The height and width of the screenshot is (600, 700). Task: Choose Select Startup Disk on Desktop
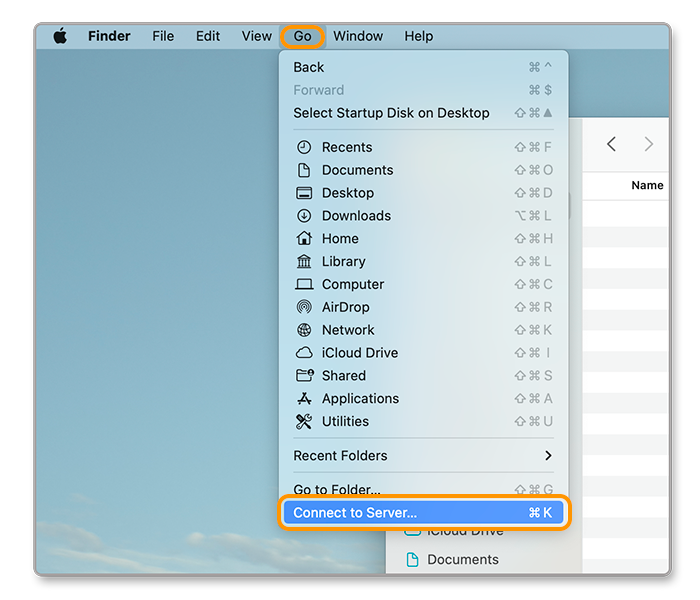tap(391, 113)
